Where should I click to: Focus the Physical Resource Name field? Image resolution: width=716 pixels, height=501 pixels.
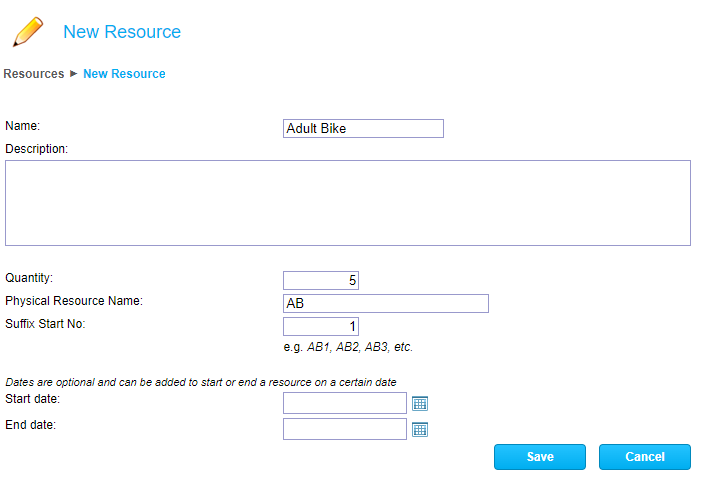(x=385, y=303)
